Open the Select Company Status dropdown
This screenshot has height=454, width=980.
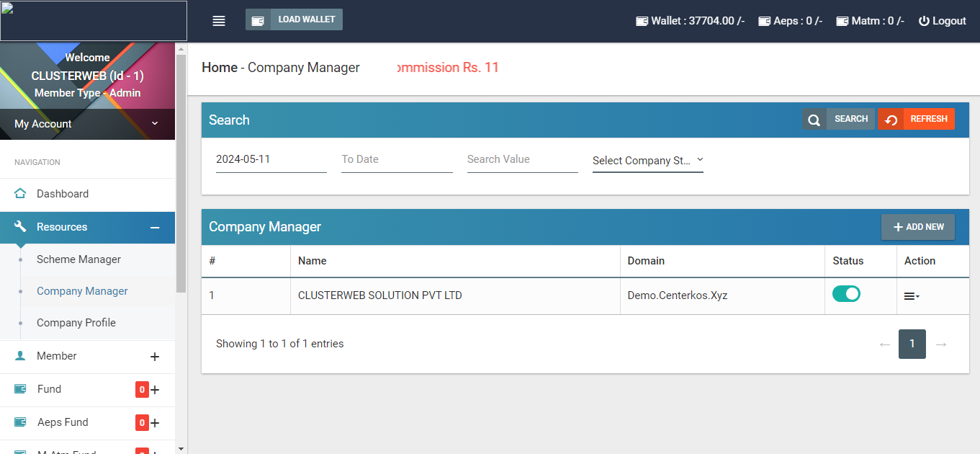tap(647, 160)
